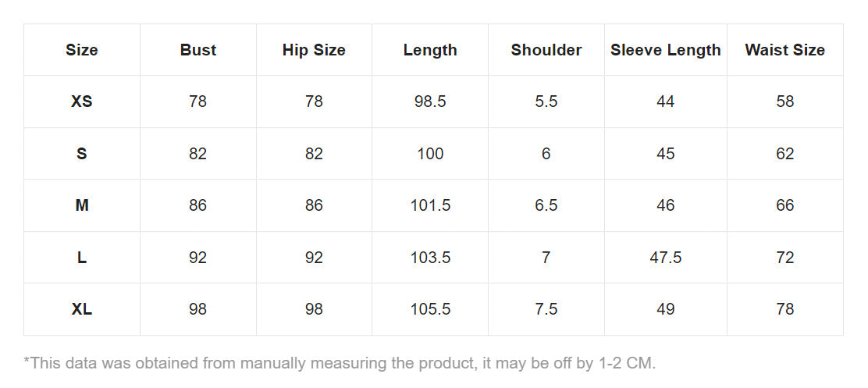Click the S waist size value 62

(x=784, y=154)
